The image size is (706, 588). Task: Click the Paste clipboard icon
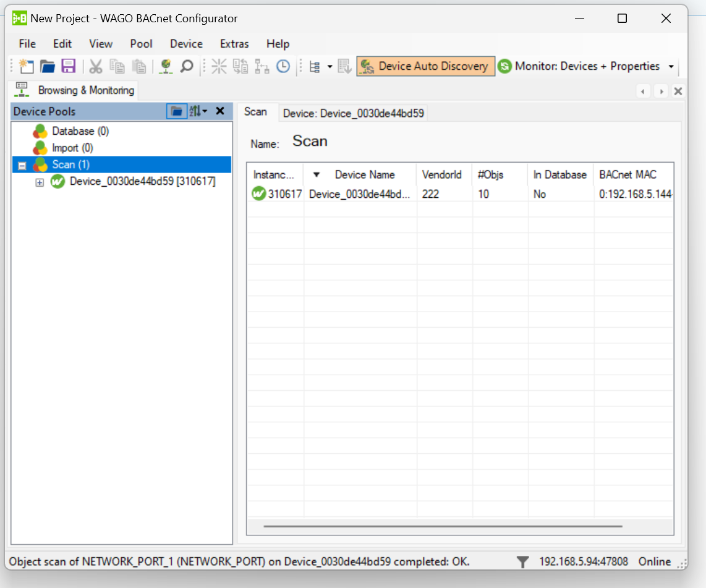(139, 66)
